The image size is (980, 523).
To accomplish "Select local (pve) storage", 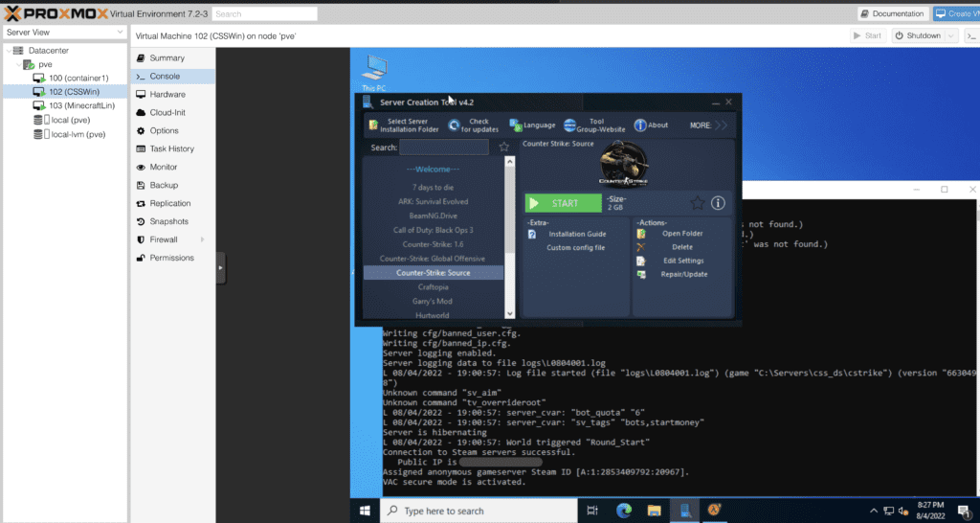I will point(71,120).
